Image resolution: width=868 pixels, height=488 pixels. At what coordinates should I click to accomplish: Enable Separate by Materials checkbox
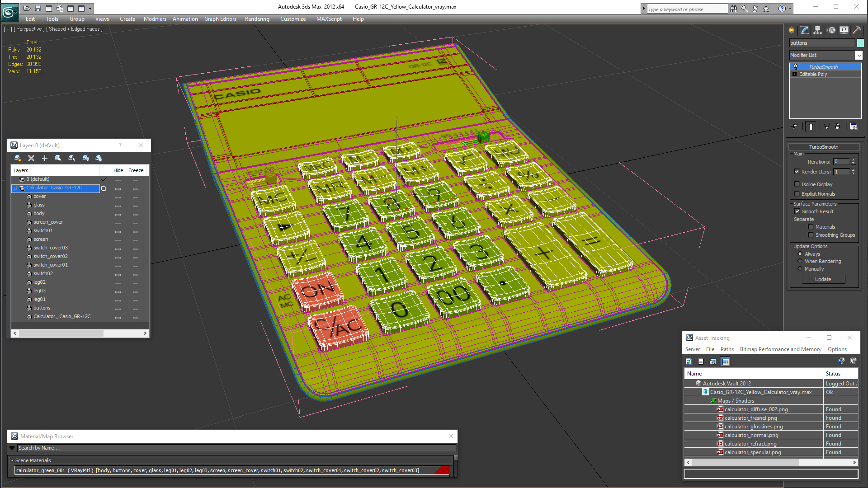point(811,227)
